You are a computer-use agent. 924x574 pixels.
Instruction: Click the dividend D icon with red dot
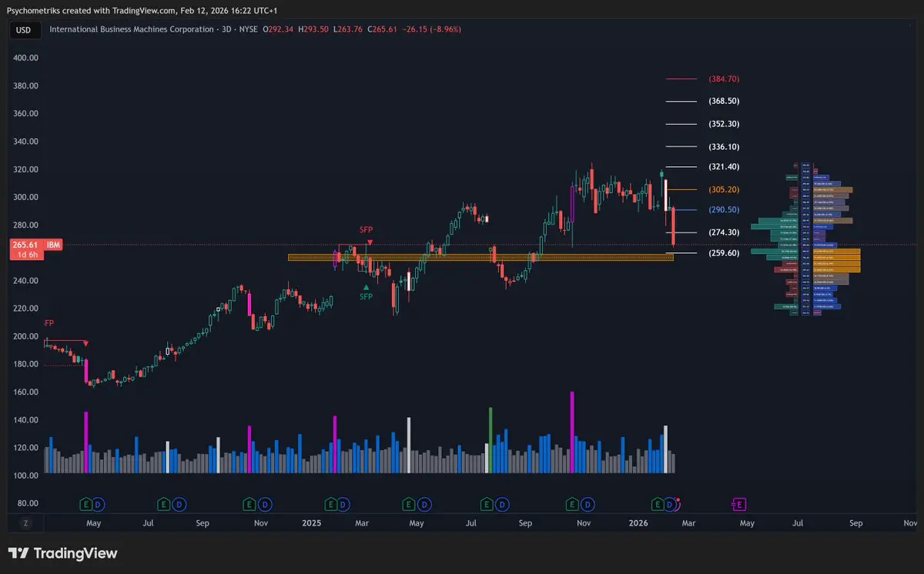671,504
